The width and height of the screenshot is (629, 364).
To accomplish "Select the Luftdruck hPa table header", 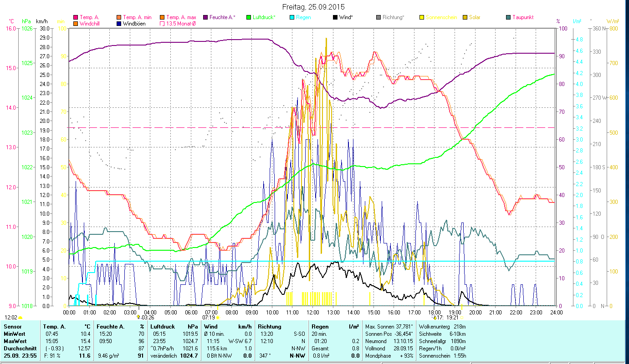I will (x=174, y=326).
